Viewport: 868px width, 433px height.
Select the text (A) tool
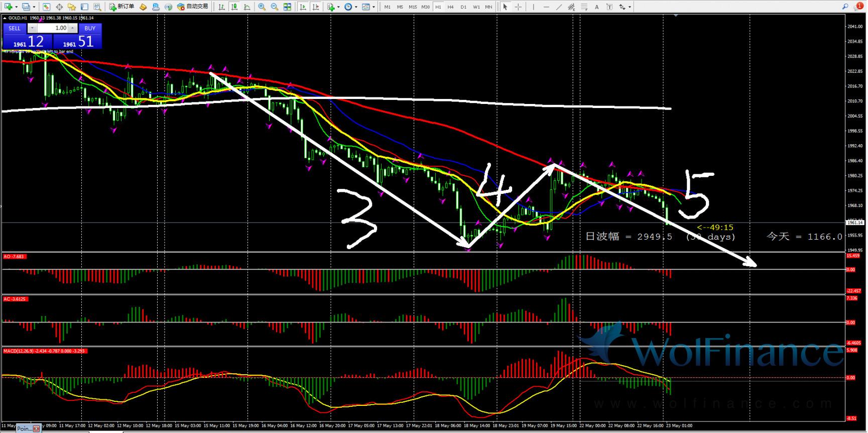tap(596, 7)
